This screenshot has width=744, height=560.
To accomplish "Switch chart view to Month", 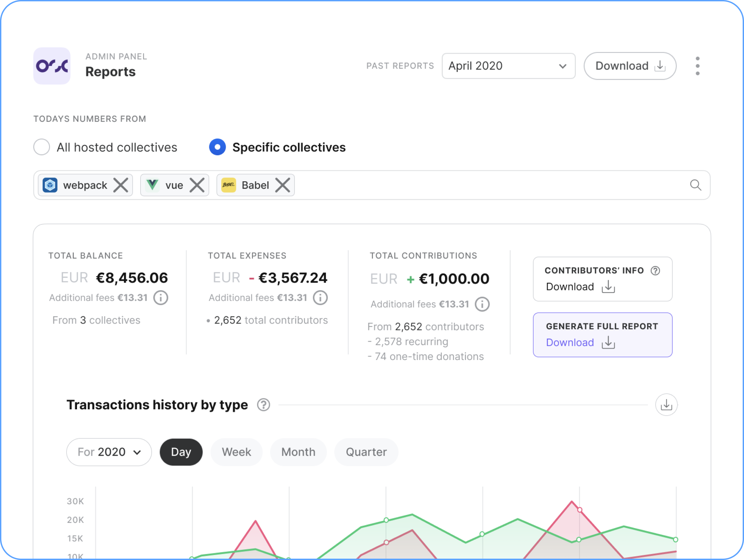I will 298,452.
